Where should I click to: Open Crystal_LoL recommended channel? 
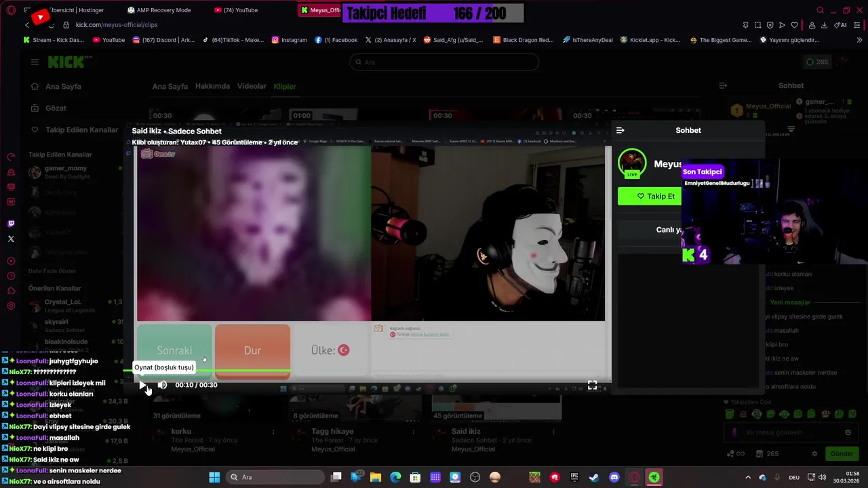(x=62, y=306)
